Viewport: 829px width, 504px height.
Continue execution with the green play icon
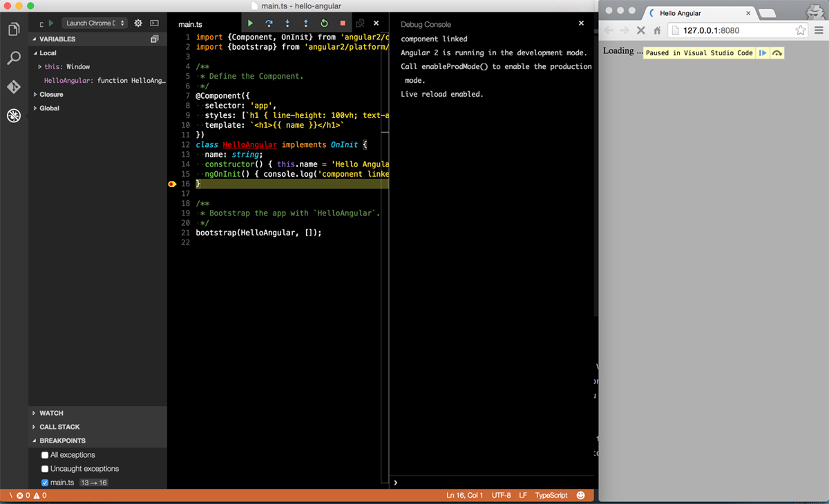(x=250, y=23)
